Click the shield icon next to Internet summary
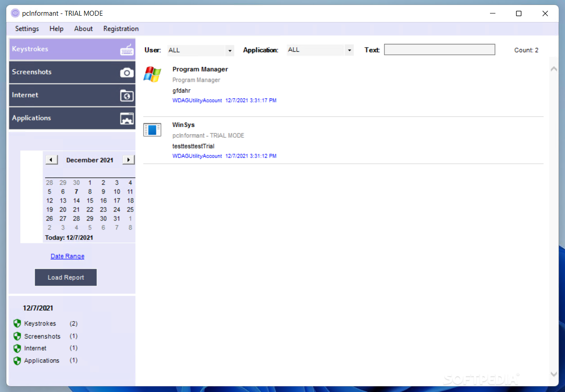This screenshot has width=565, height=392. coord(17,348)
